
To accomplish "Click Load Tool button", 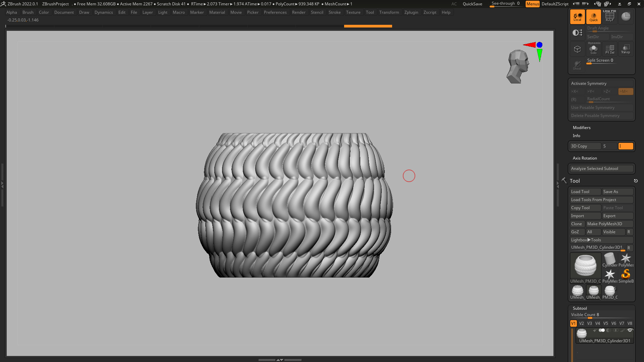I will (585, 192).
